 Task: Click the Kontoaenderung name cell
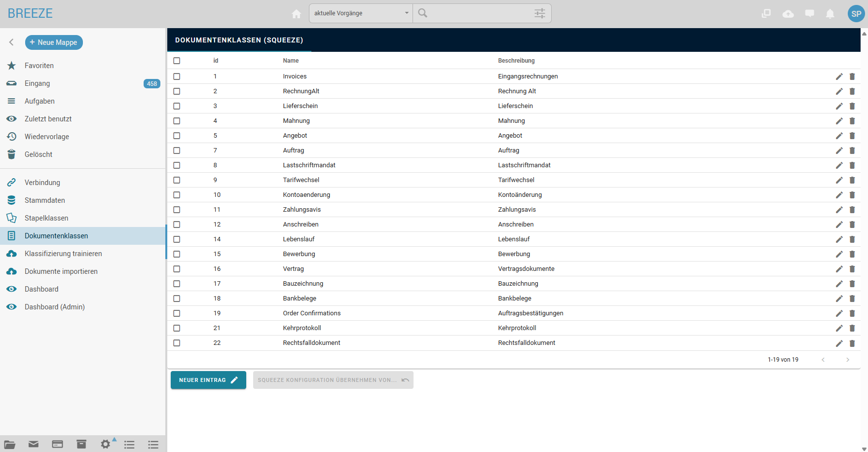(x=306, y=195)
